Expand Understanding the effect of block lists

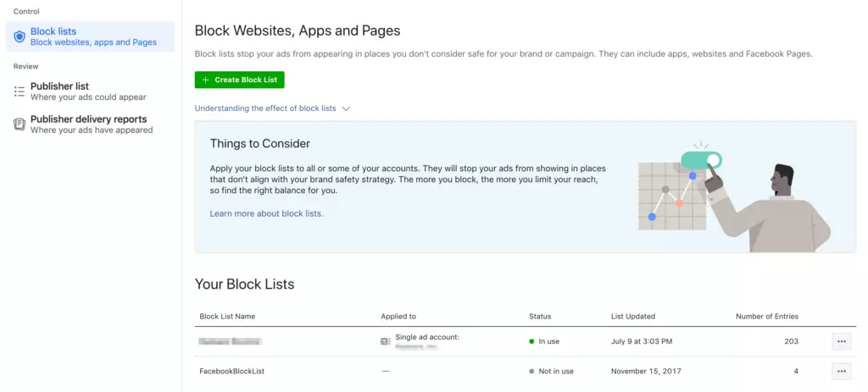coord(265,108)
